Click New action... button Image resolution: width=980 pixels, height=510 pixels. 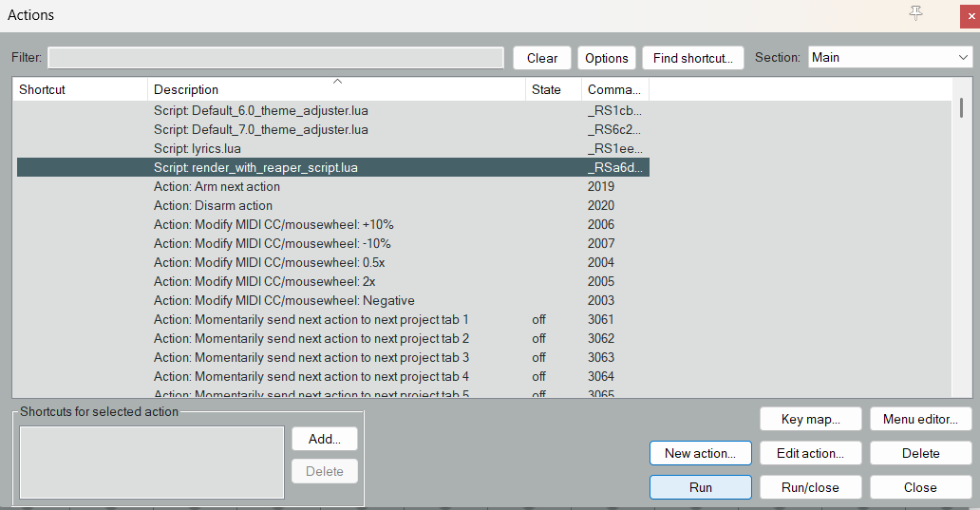click(700, 453)
